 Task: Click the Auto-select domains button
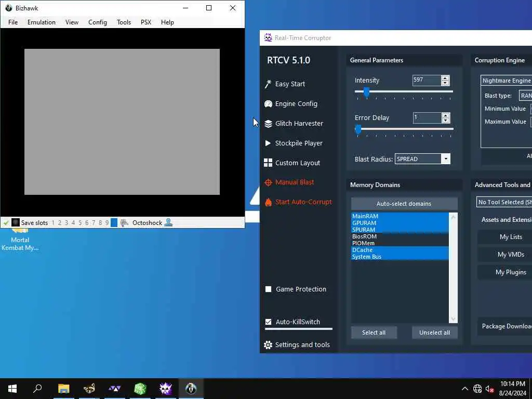404,204
